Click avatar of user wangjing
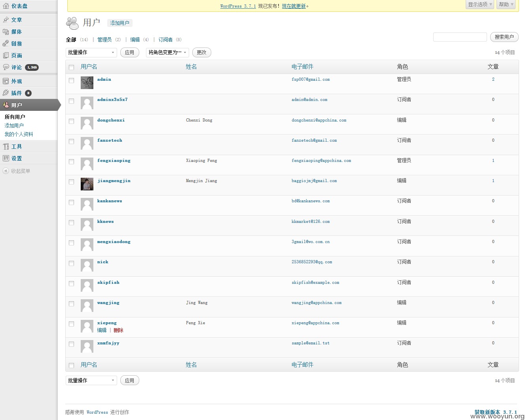The height and width of the screenshot is (420, 525). 87,306
